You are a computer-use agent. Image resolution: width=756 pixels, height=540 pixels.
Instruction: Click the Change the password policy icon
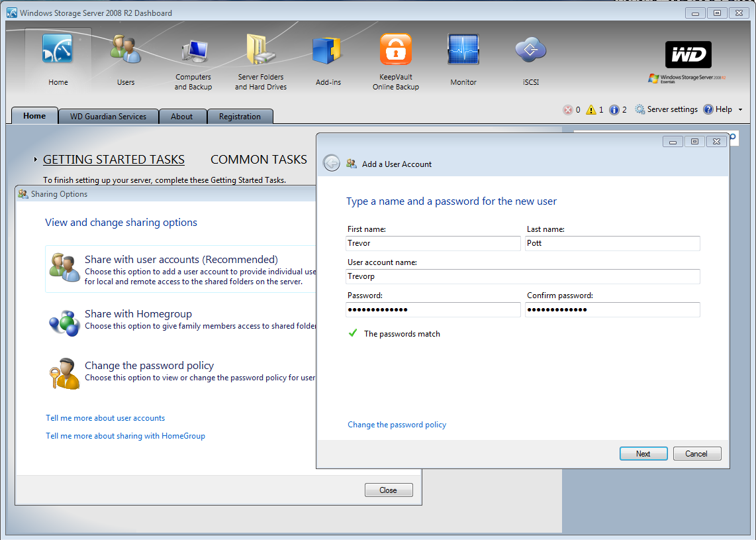click(x=64, y=374)
